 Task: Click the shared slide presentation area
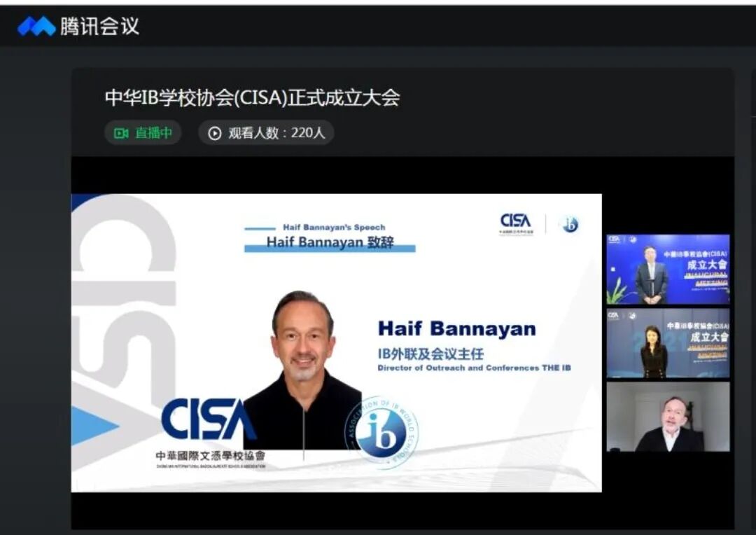pyautogui.click(x=336, y=343)
